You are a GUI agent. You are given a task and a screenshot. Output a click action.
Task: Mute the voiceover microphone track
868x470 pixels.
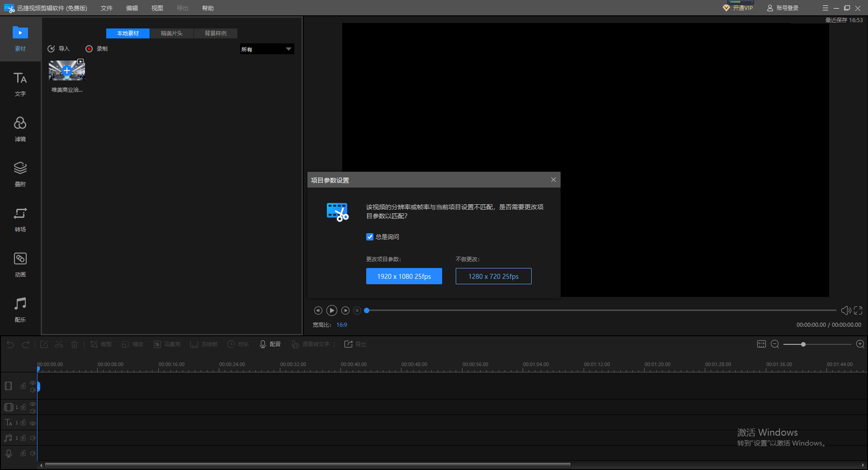[33, 453]
